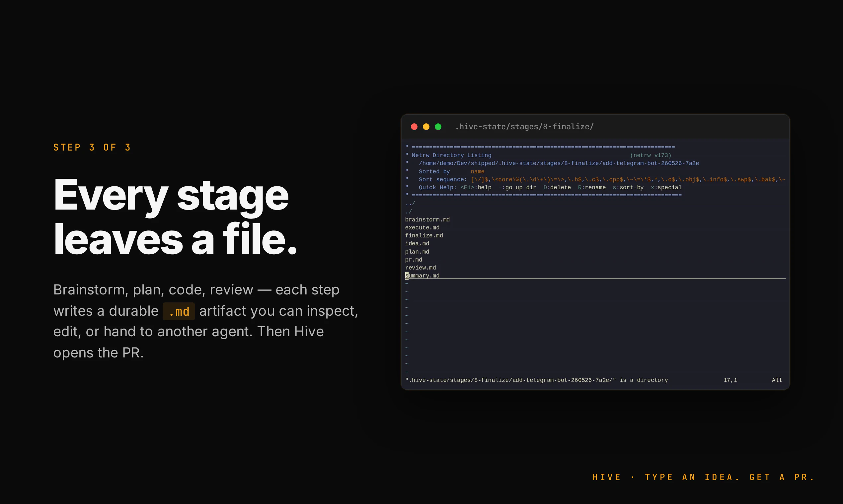Click the /home/demo/Dev/shipped path line
Image resolution: width=843 pixels, height=504 pixels.
coord(559,163)
